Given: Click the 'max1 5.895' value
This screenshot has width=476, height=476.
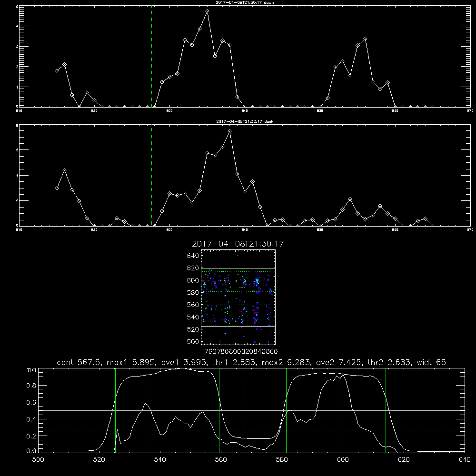Looking at the screenshot, I should point(131,362).
